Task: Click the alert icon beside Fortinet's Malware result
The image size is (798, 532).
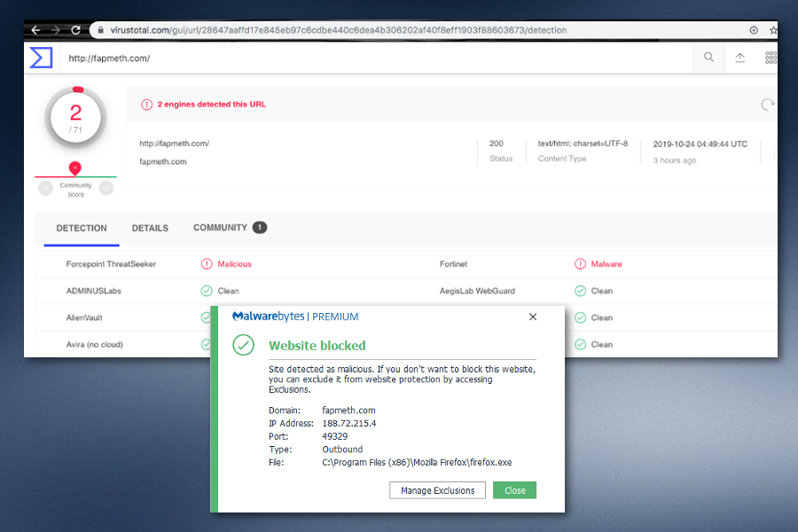Action: [x=580, y=263]
